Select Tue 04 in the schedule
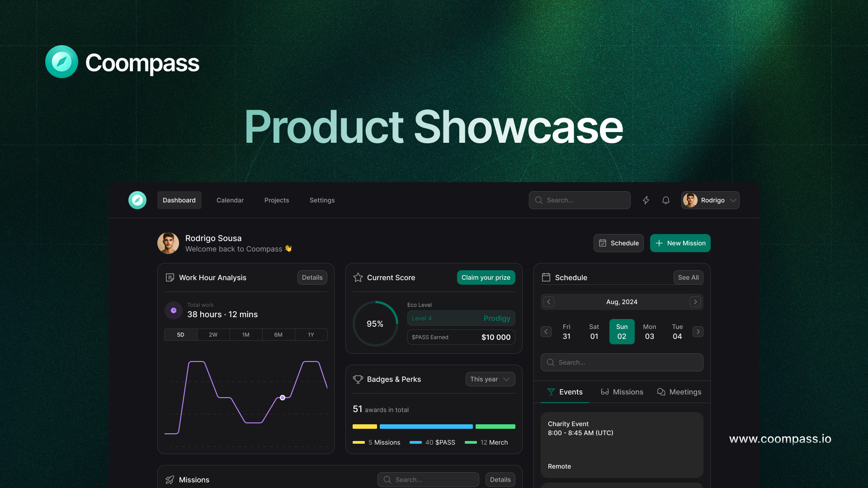868x488 pixels. [x=677, y=332]
